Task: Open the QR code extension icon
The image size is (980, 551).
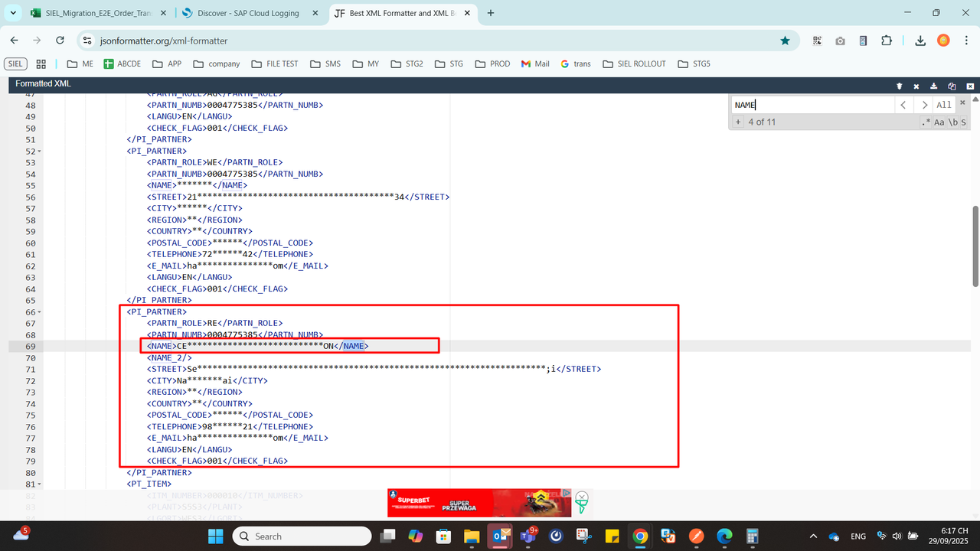Action: [x=817, y=41]
